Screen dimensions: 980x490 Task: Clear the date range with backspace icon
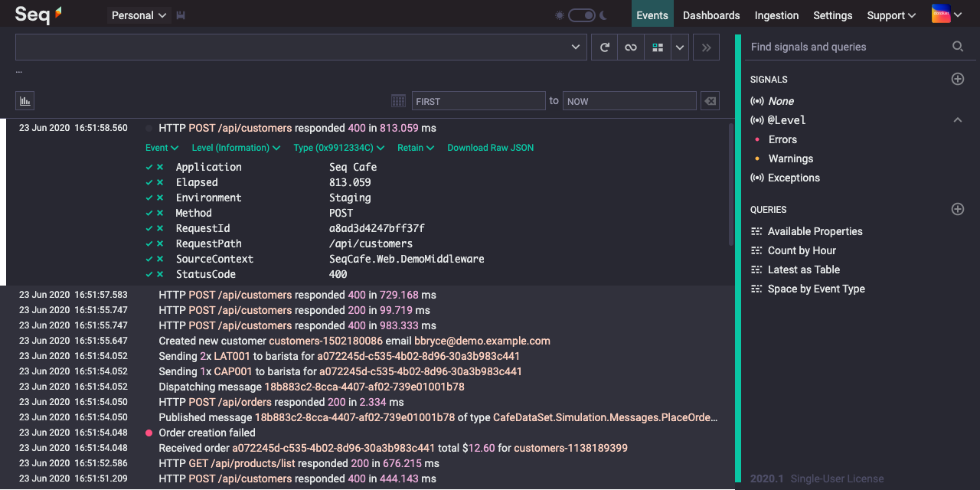coord(709,101)
